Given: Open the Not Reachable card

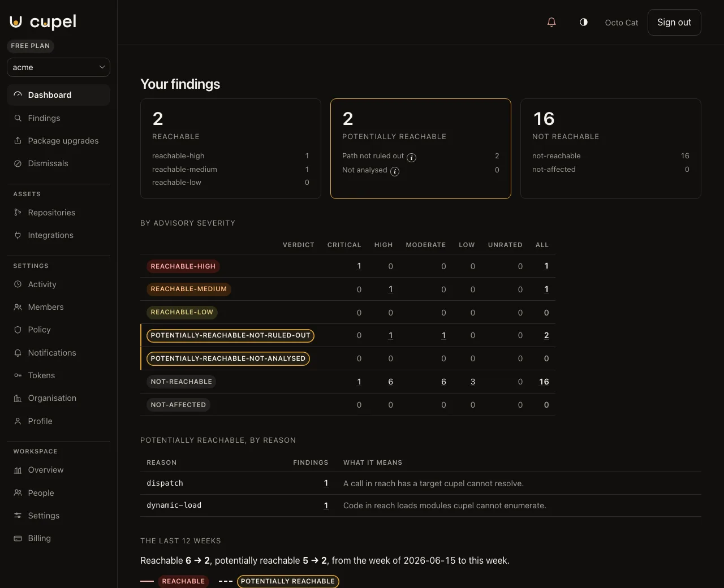Looking at the screenshot, I should click(611, 149).
